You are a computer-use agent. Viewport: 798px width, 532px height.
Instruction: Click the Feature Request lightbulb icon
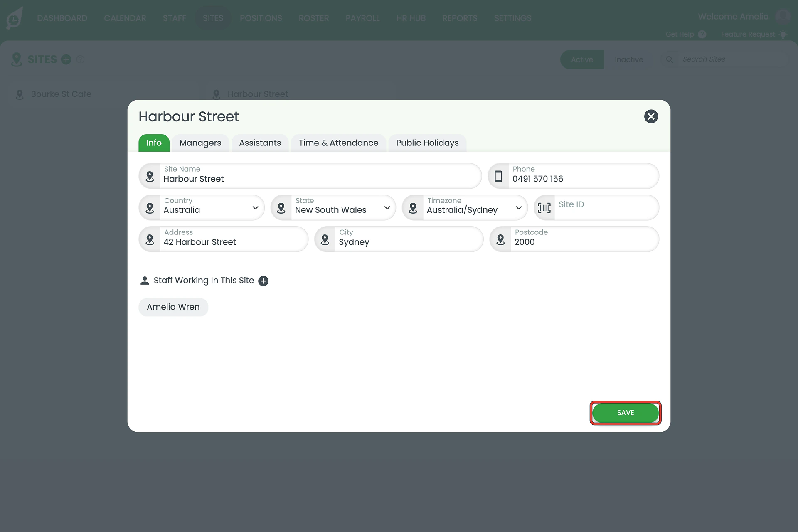[783, 34]
